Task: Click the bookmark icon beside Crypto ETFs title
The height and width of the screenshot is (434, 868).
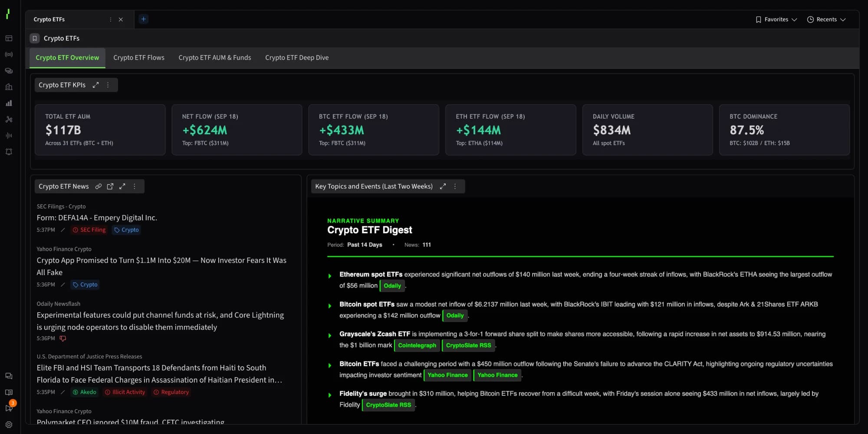Action: pos(35,38)
